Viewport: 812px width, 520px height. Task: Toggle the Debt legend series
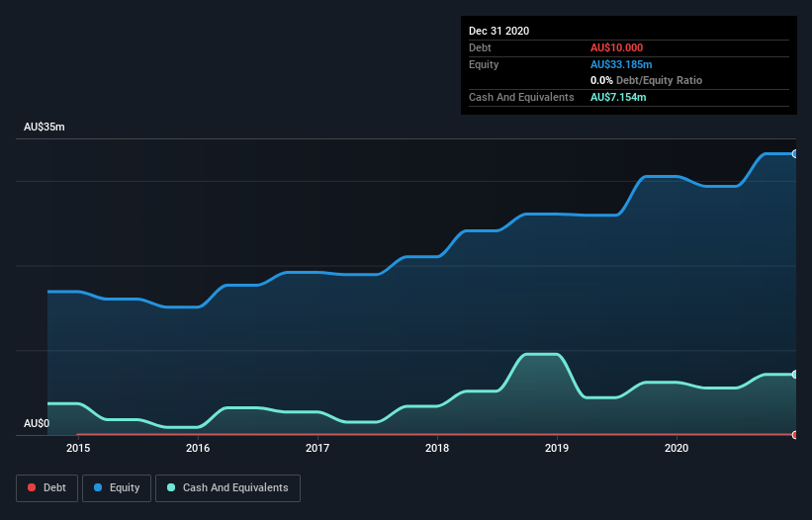46,488
